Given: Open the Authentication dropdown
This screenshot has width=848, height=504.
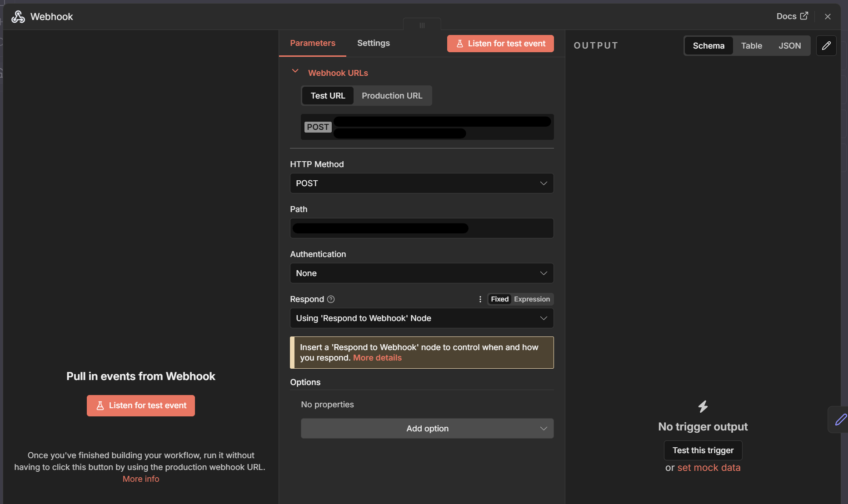Looking at the screenshot, I should click(x=421, y=273).
